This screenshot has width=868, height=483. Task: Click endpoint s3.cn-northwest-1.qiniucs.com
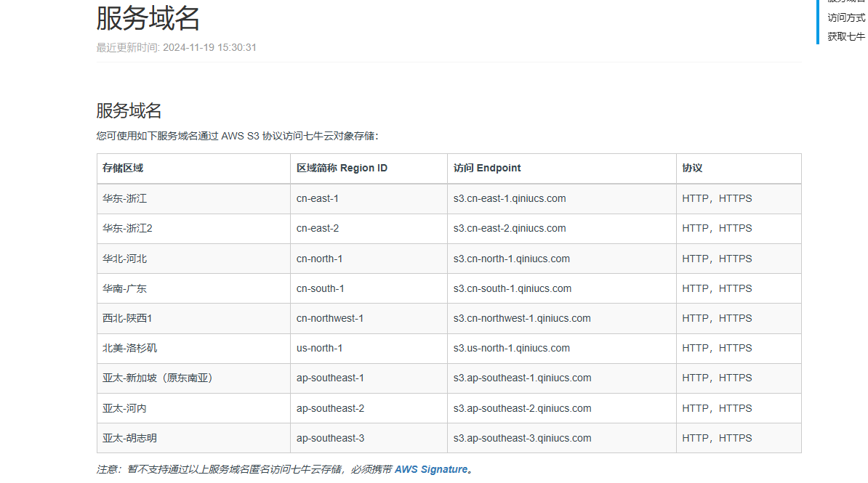522,319
